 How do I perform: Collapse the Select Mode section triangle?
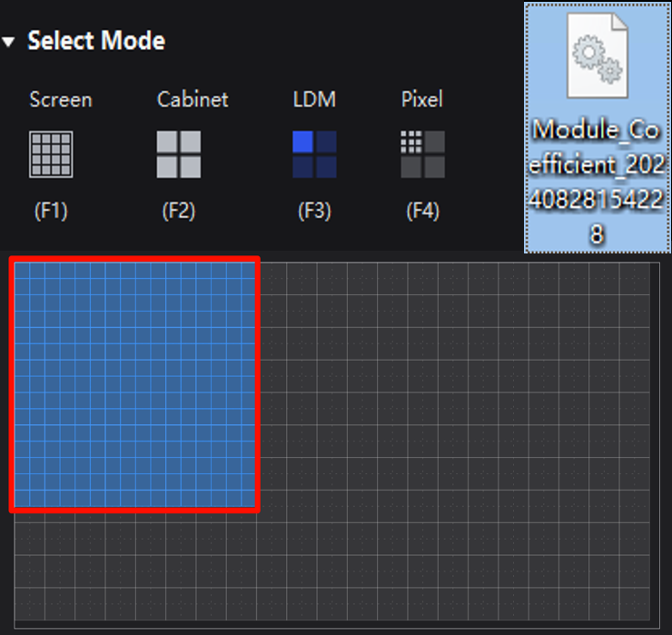pyautogui.click(x=9, y=42)
